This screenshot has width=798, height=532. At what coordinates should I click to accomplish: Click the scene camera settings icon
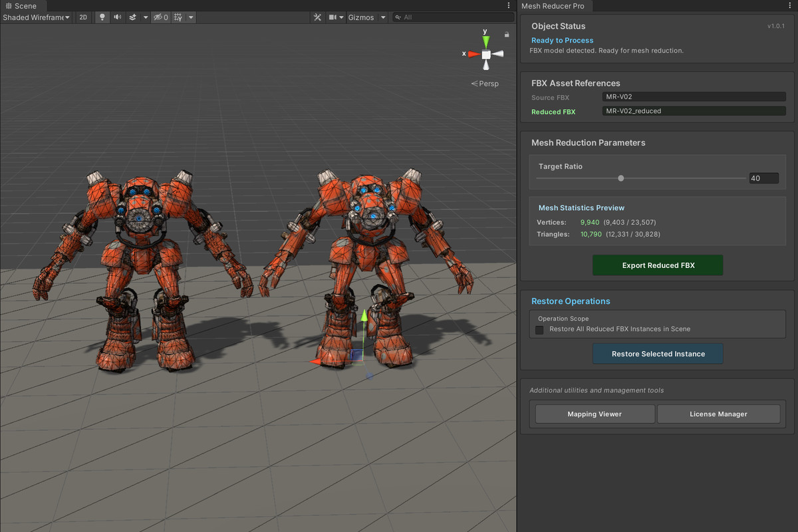point(332,17)
